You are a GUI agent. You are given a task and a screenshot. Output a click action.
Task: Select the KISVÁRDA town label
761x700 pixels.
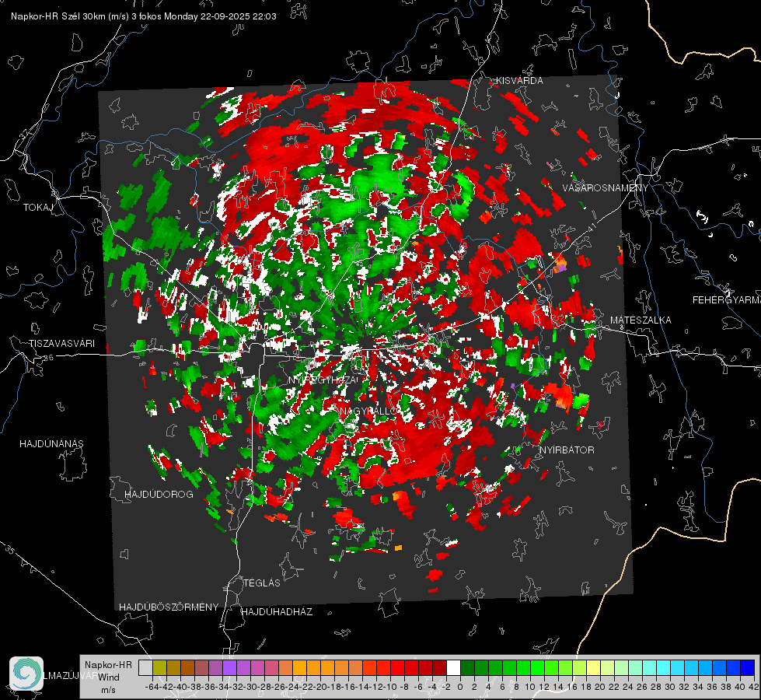[x=519, y=81]
